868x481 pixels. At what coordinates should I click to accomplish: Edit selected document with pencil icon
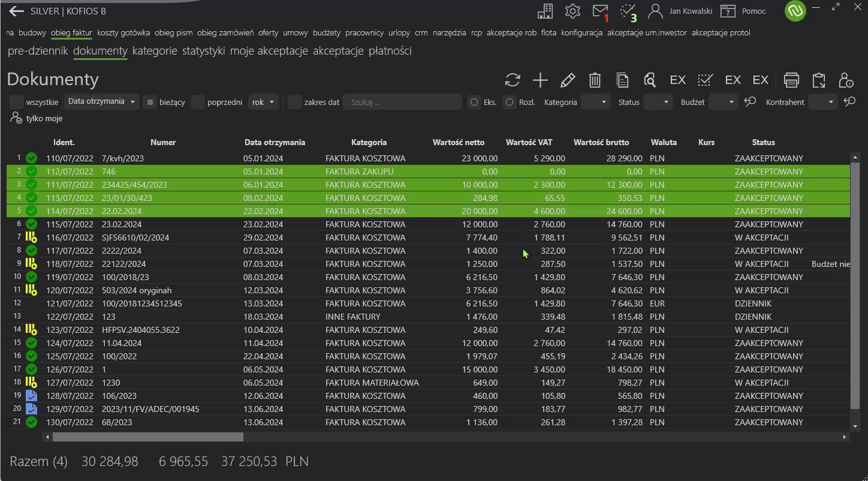point(568,80)
